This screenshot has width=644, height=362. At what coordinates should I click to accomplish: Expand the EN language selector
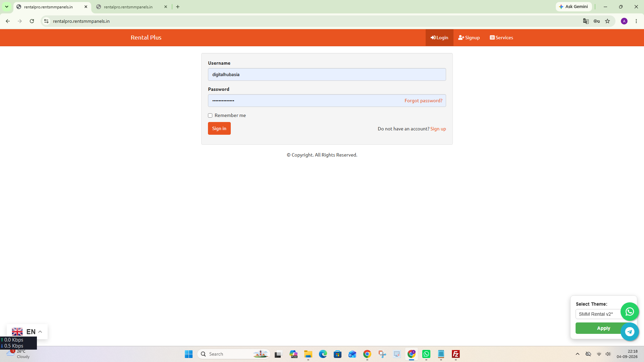pos(27,332)
